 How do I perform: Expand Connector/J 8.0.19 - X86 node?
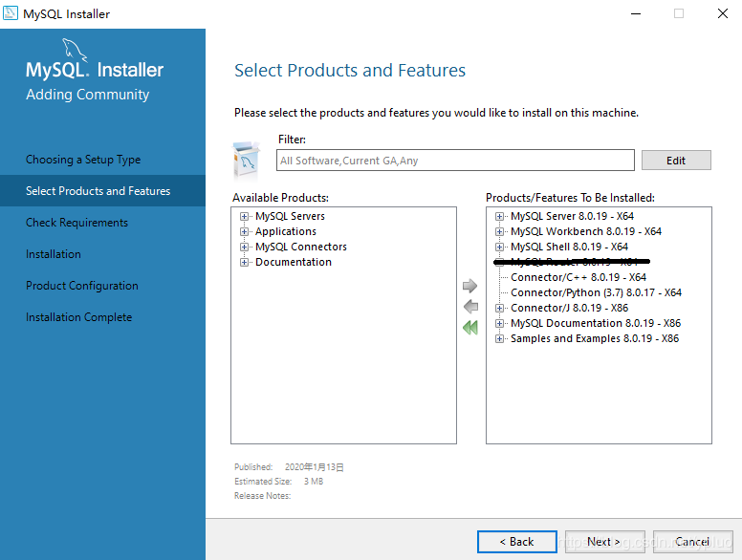(499, 309)
